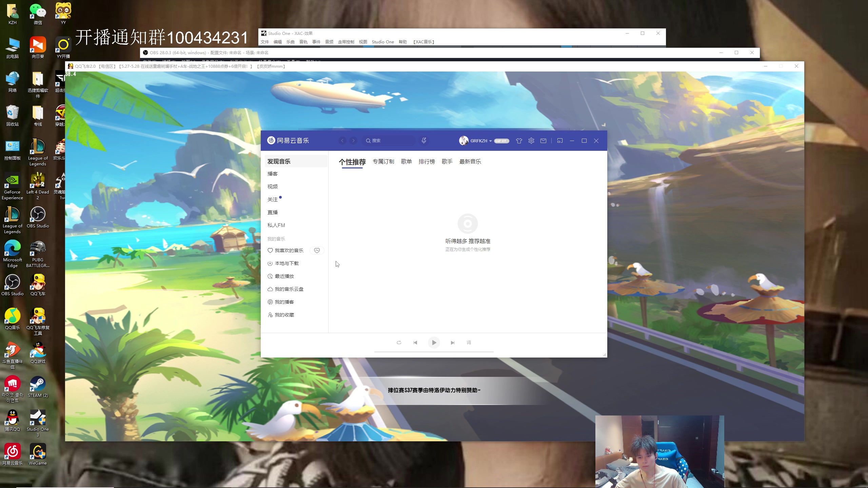868x488 pixels.
Task: Click the back navigation chevron
Action: point(342,141)
